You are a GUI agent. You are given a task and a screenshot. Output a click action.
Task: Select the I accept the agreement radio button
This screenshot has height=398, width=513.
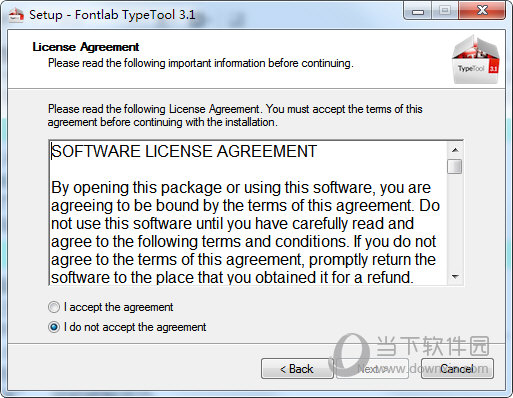(54, 307)
